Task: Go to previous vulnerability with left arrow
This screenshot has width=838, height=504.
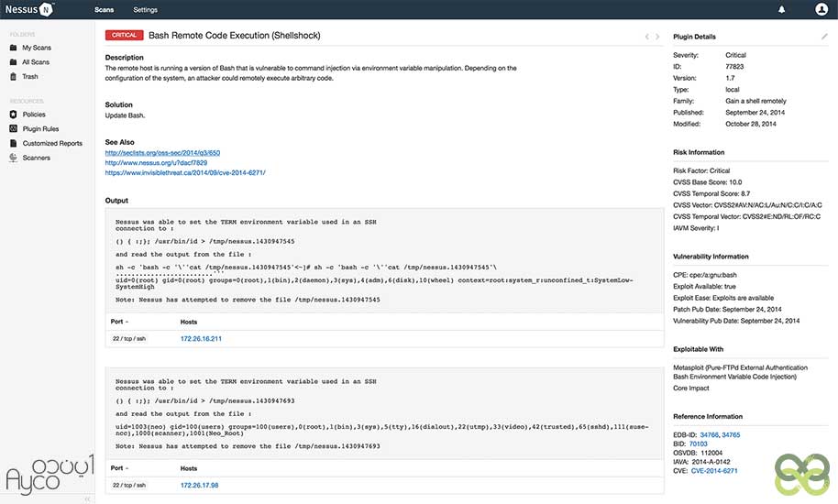Action: click(x=646, y=37)
